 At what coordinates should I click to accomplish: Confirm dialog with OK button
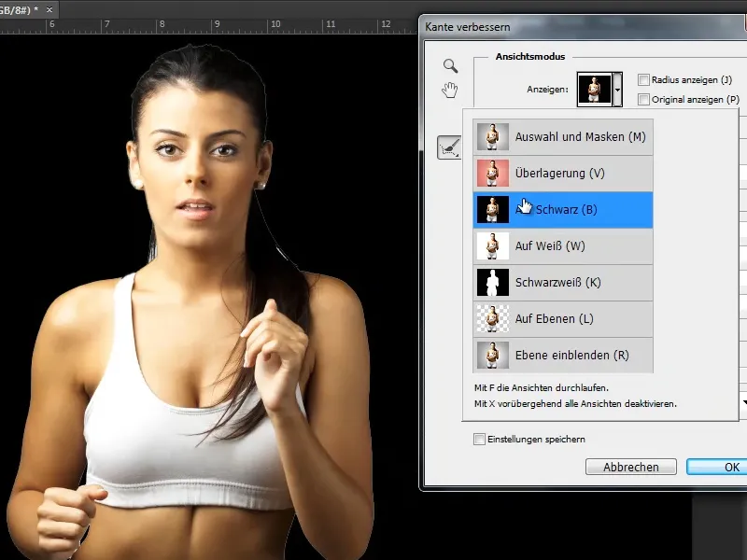pyautogui.click(x=717, y=467)
